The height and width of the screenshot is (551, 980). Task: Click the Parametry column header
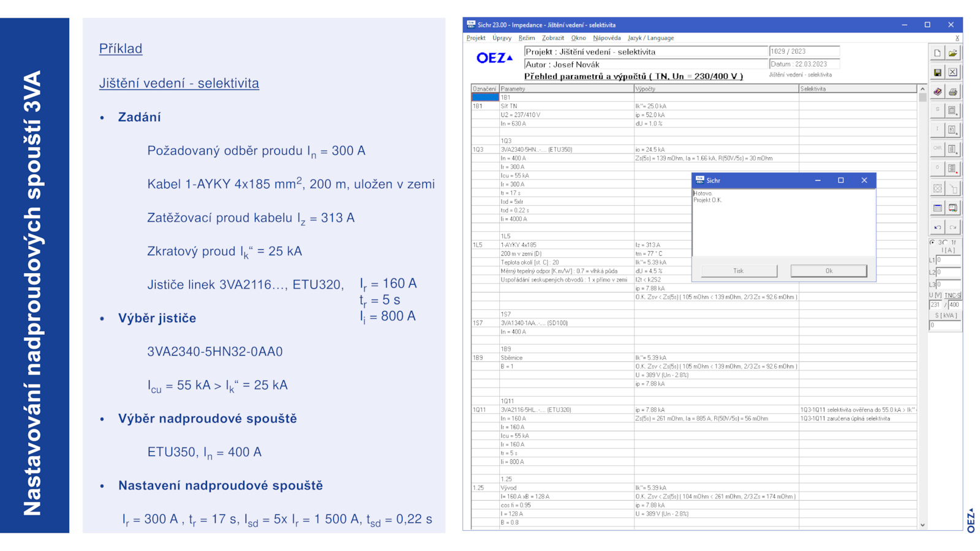[566, 89]
